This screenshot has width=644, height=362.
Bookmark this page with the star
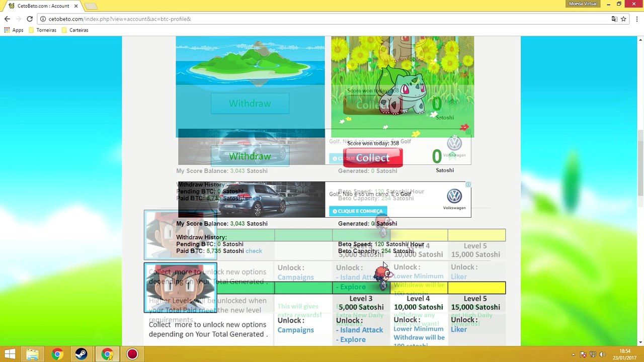pos(623,19)
